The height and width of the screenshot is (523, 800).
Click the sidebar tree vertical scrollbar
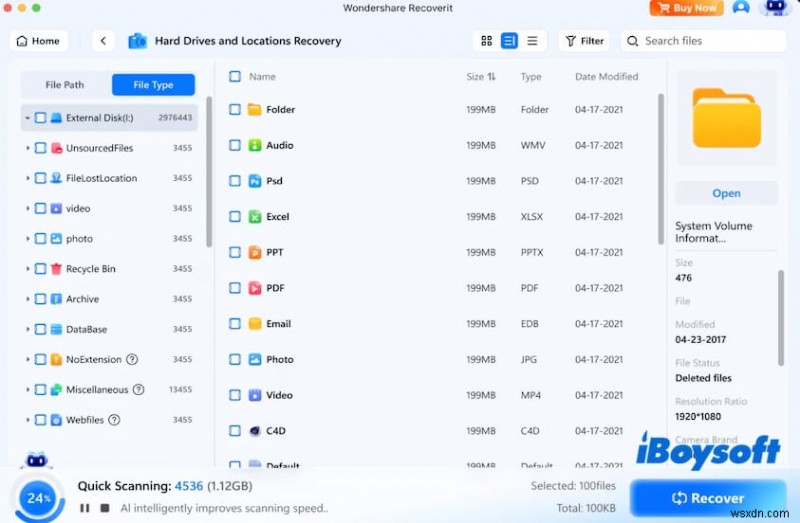pos(209,172)
